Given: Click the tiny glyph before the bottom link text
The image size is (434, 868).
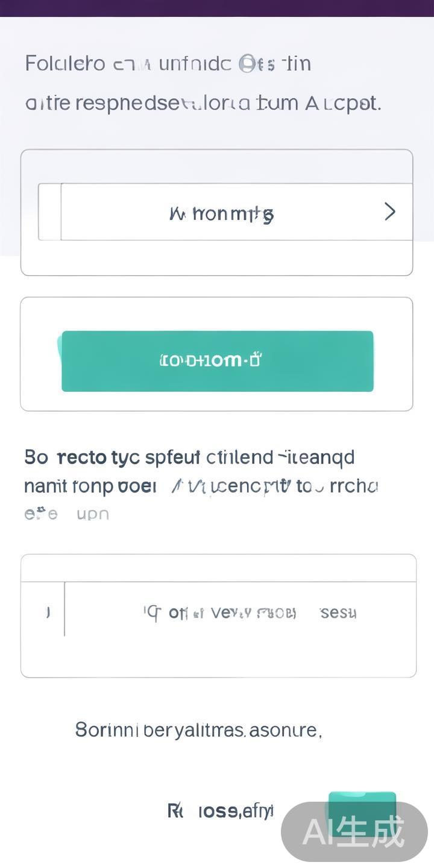Looking at the screenshot, I should tap(174, 811).
